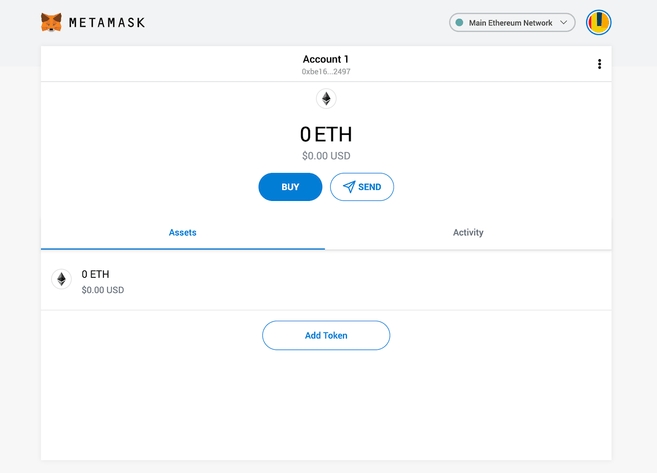Click the Ethereum logo above the balance
The image size is (657, 473).
coord(326,98)
